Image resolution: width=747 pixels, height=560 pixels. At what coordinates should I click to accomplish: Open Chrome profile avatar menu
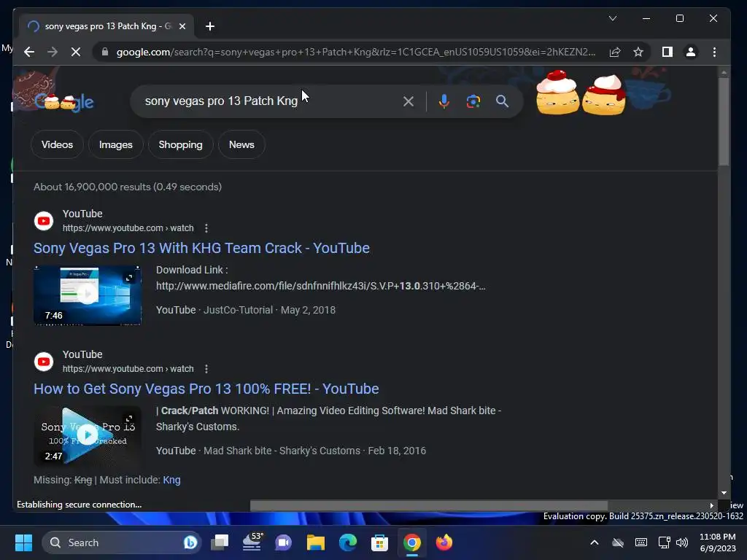click(x=690, y=52)
